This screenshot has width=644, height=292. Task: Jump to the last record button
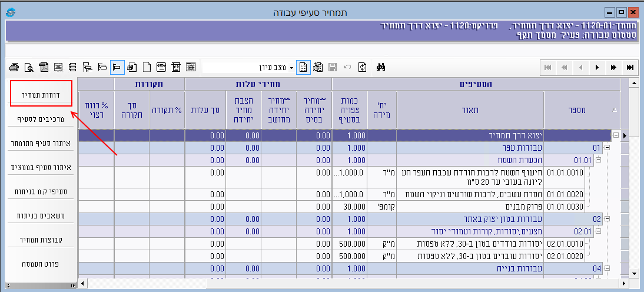630,68
